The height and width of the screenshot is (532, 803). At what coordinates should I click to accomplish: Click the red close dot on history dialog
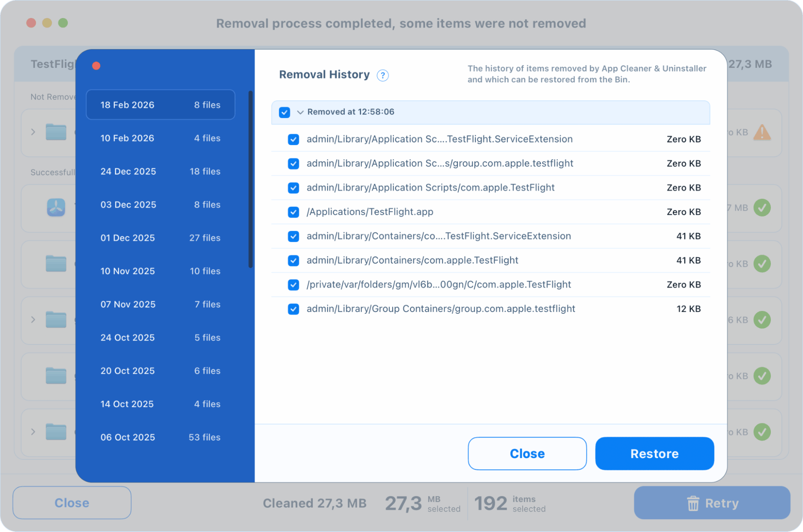coord(96,65)
